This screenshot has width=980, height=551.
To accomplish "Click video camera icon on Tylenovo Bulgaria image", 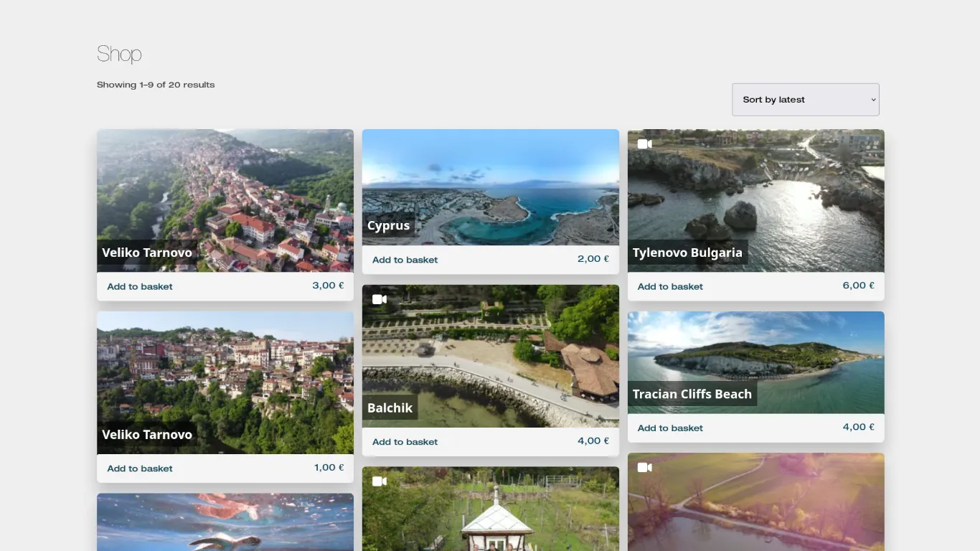I will 644,144.
